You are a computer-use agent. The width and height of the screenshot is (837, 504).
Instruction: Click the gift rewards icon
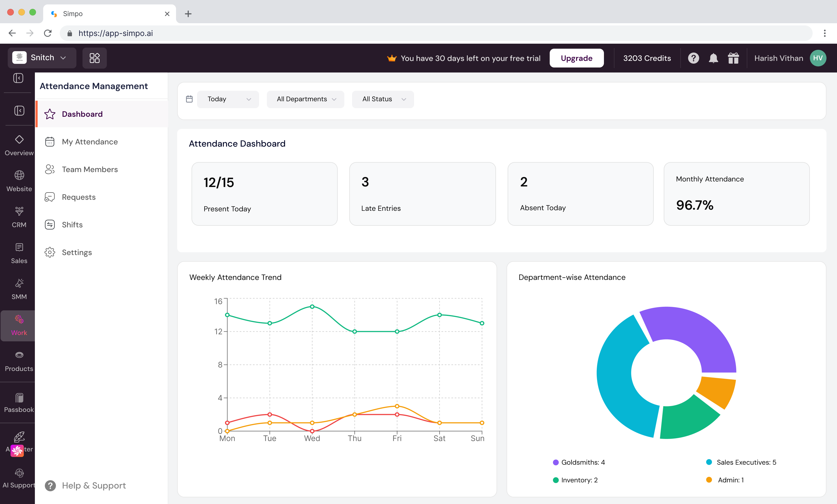[733, 58]
